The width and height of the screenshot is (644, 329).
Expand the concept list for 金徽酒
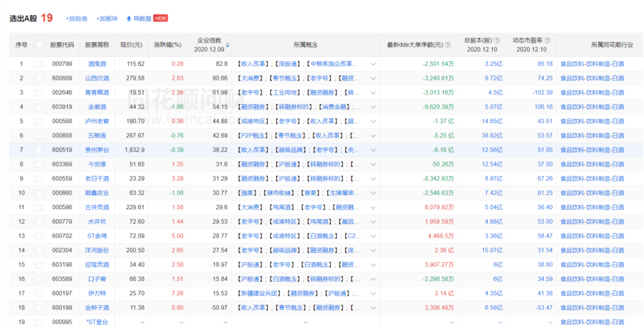click(373, 107)
